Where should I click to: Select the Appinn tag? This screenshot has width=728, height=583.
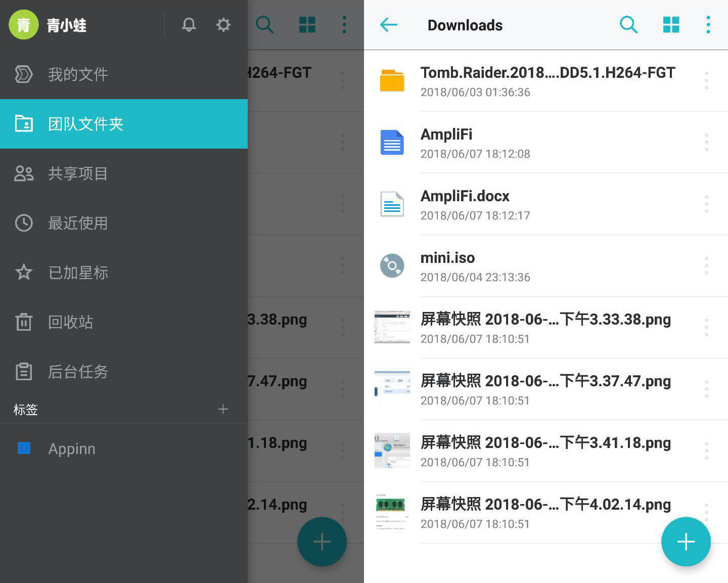[124, 449]
